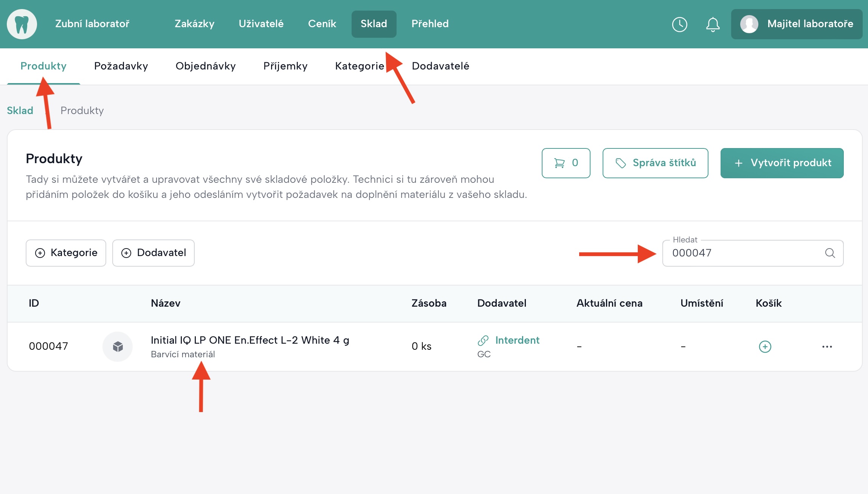Viewport: 868px width, 494px height.
Task: Open Správa štítků tag manager
Action: (x=655, y=163)
